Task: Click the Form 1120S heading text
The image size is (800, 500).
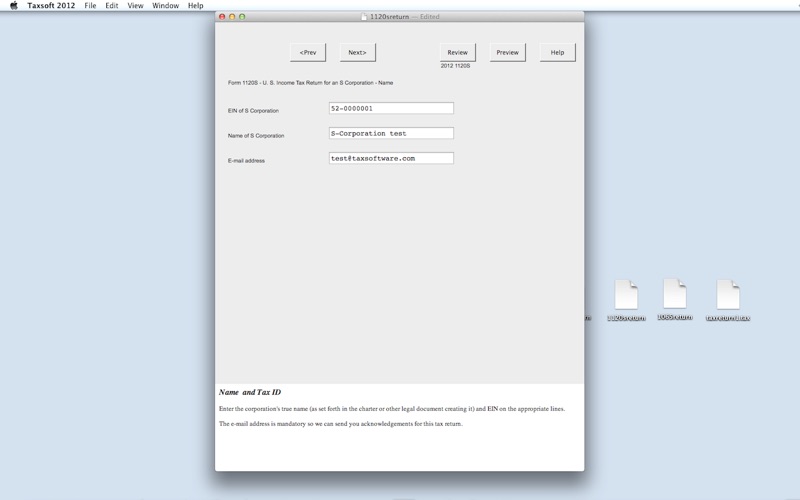Action: click(310, 83)
